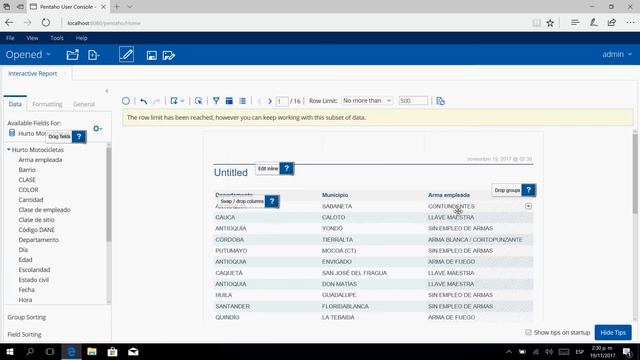Open the Tools menu
This screenshot has height=360, width=640.
(57, 38)
